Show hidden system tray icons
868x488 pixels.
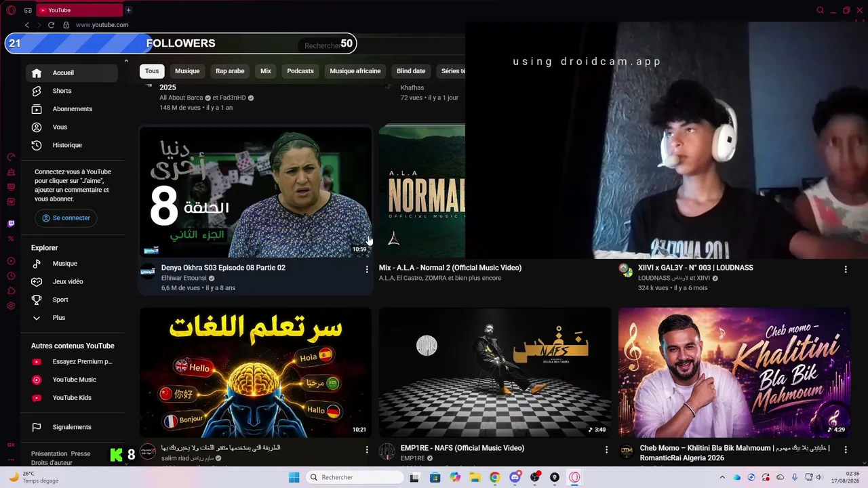(722, 478)
